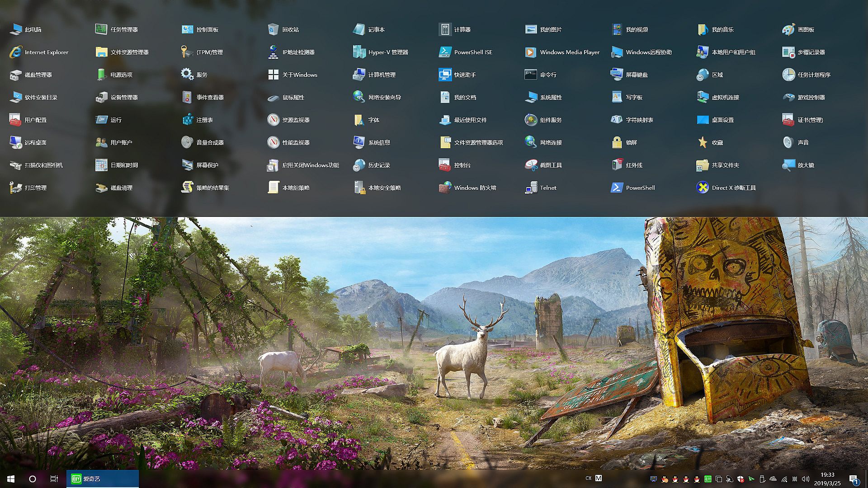The image size is (868, 488).
Task: Click the 注册表 registry icon
Action: pyautogui.click(x=187, y=120)
